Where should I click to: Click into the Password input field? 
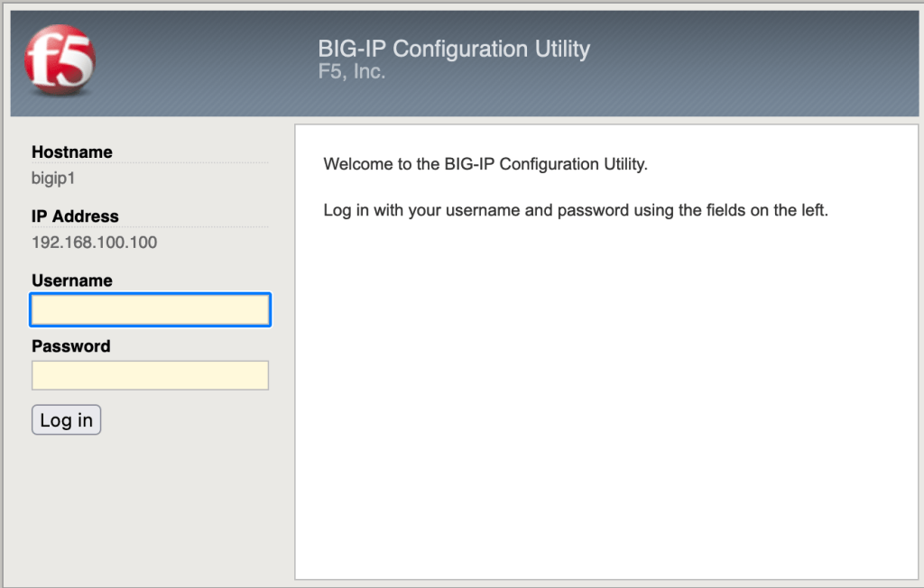pos(150,375)
